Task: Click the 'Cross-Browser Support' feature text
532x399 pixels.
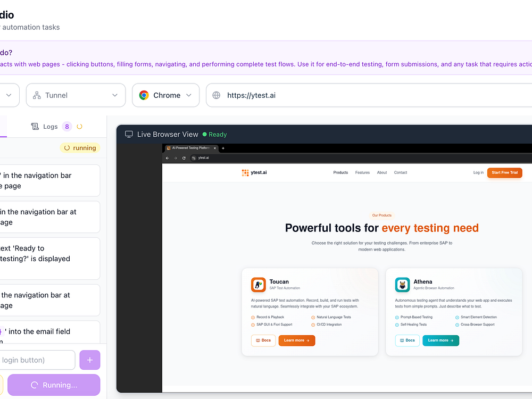Action: [478, 325]
